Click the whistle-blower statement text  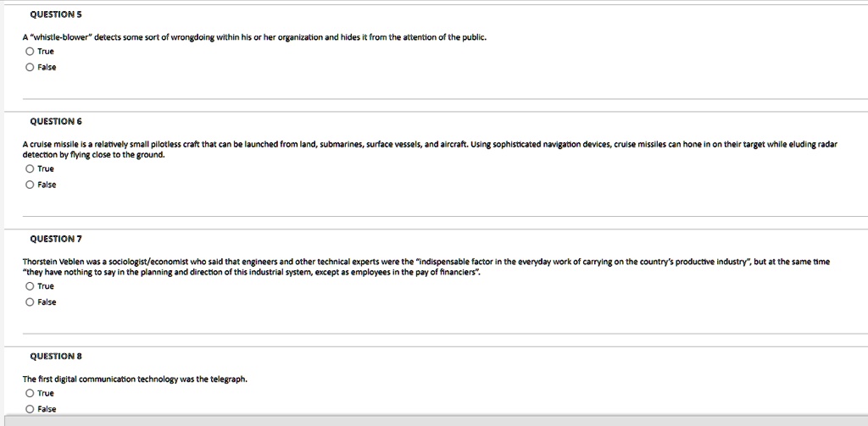[x=254, y=37]
